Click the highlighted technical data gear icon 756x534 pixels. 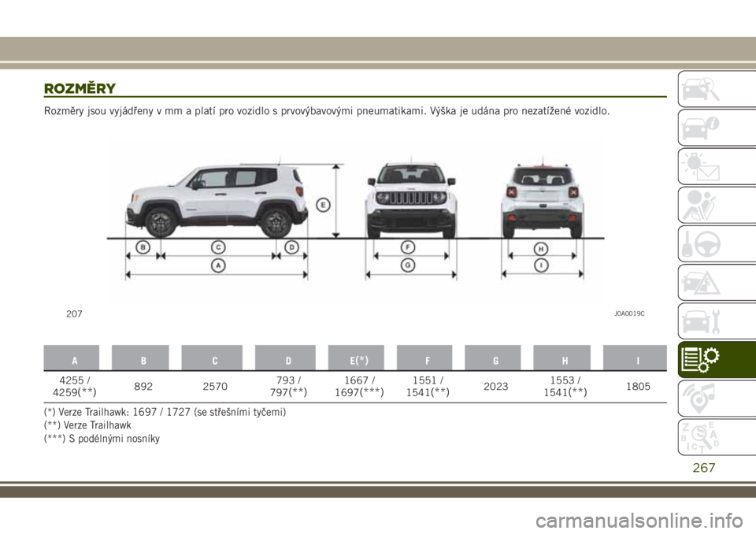717,359
